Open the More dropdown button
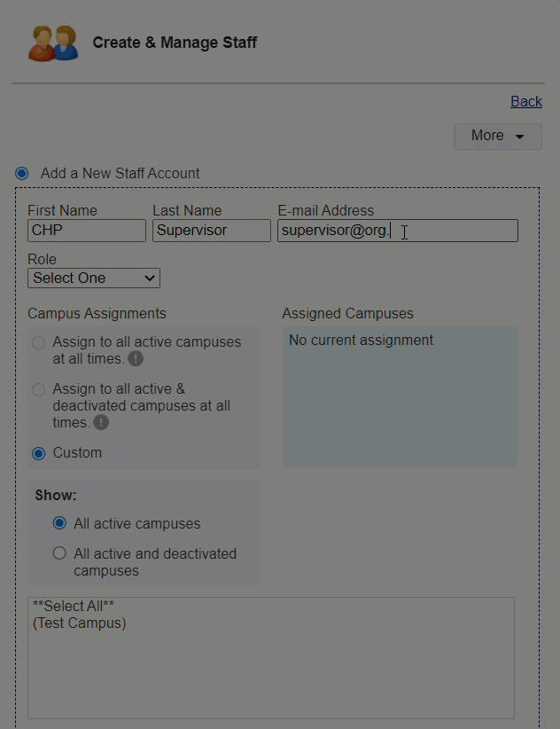The height and width of the screenshot is (729, 560). [497, 136]
